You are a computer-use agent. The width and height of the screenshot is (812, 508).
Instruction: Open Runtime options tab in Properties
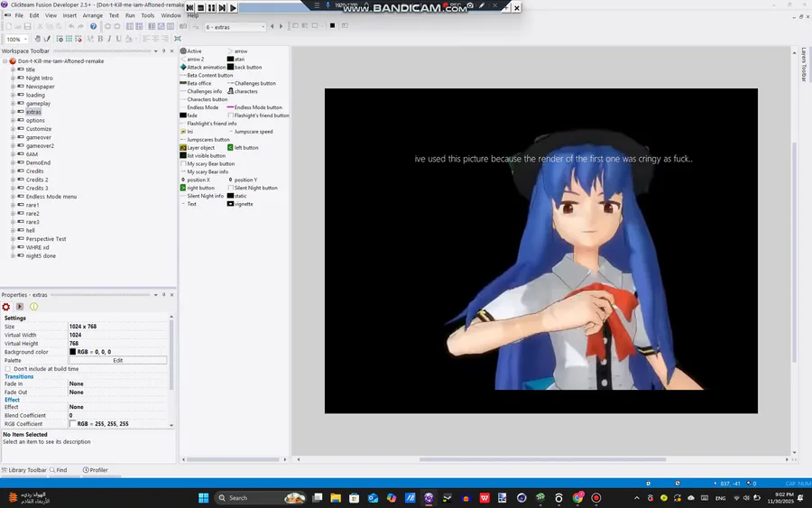click(x=20, y=307)
